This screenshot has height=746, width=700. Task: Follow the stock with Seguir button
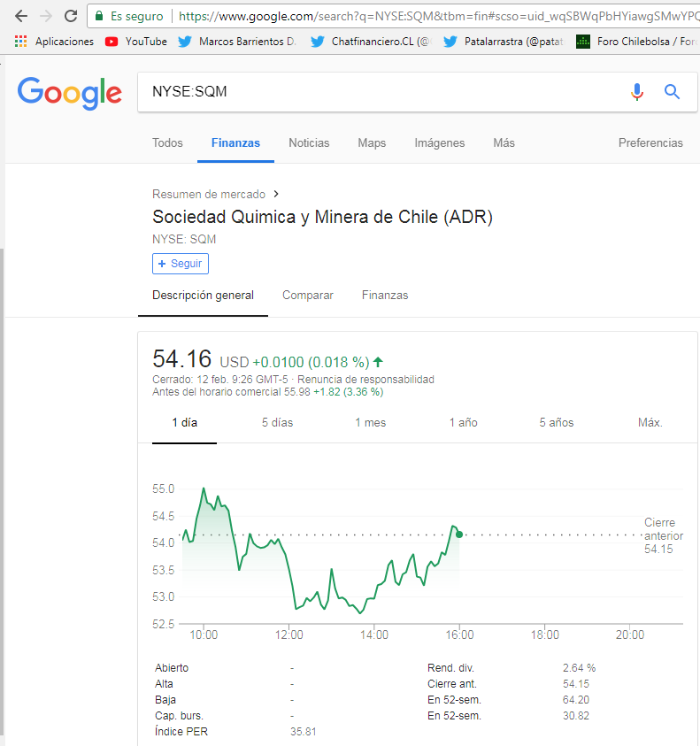pos(181,264)
